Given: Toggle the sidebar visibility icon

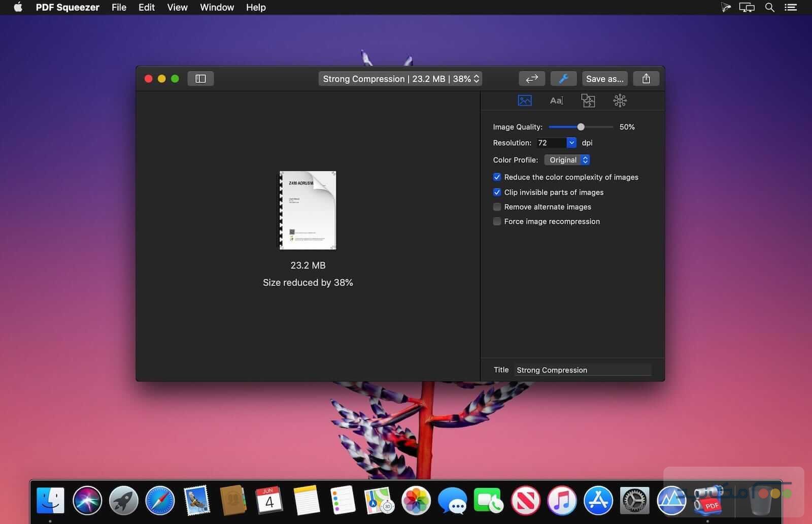Looking at the screenshot, I should click(200, 78).
